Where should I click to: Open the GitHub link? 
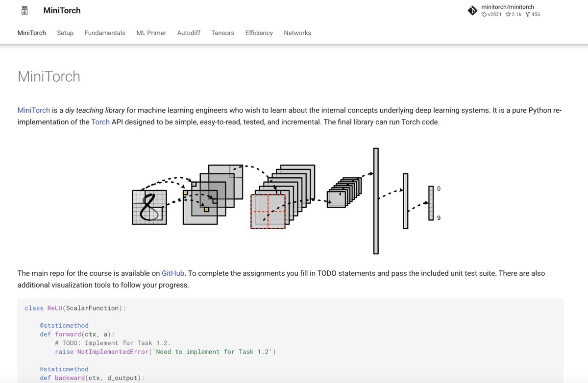173,273
